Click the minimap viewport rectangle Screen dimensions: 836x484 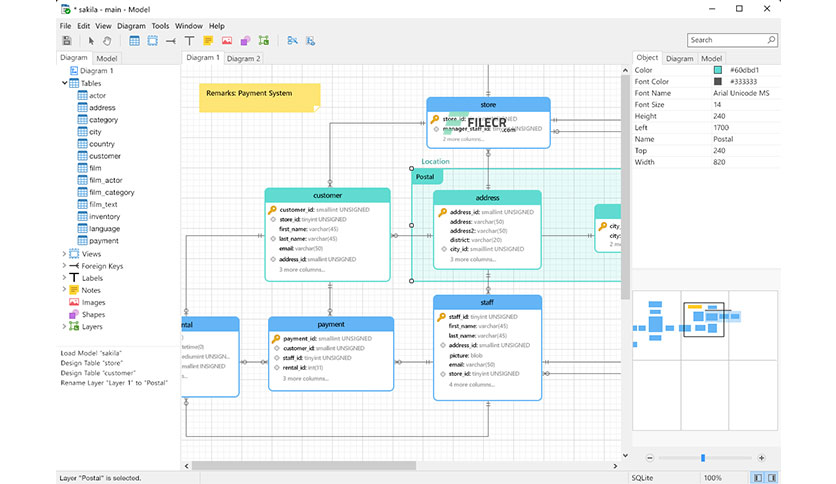point(704,320)
